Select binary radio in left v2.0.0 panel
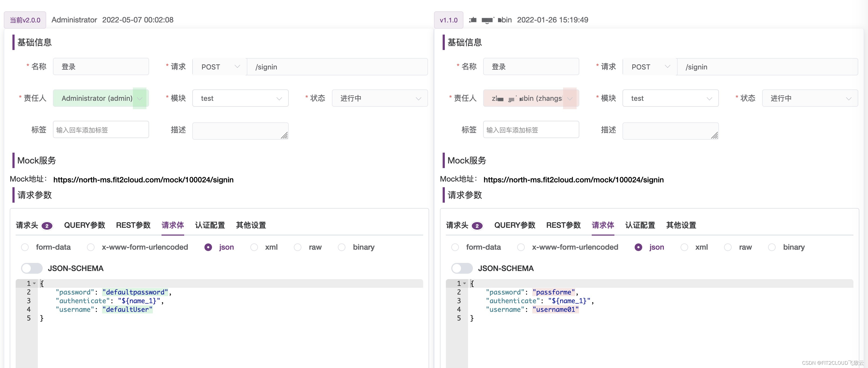 point(342,247)
